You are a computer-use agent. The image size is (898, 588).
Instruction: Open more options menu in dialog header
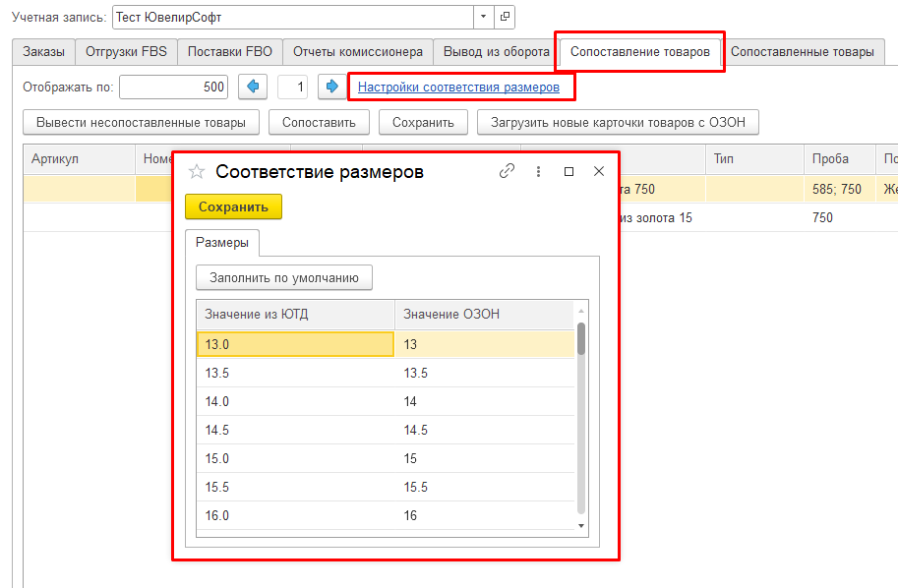tap(538, 171)
